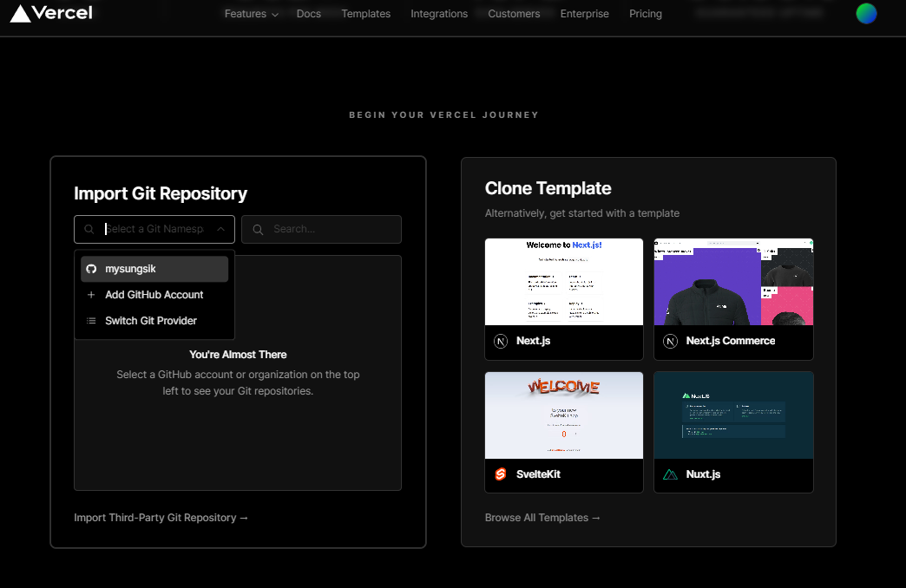Click the Clone Template heading
This screenshot has height=588, width=906.
[548, 188]
